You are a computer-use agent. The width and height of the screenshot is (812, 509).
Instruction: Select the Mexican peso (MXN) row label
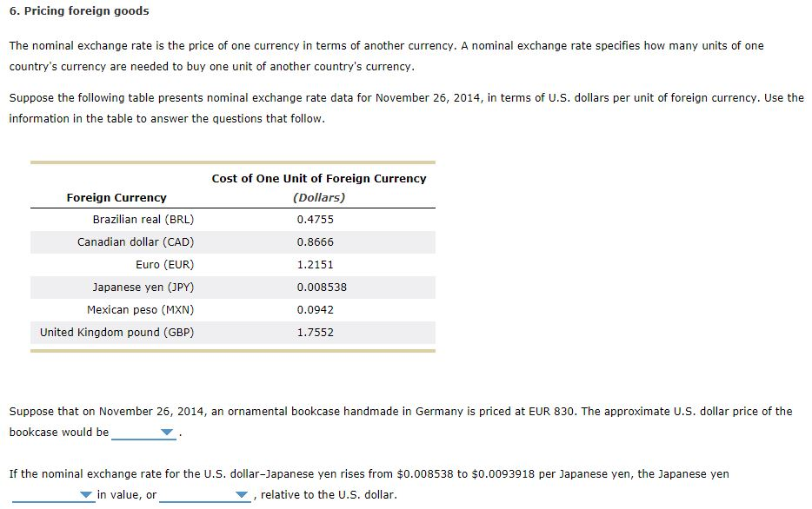tap(140, 310)
